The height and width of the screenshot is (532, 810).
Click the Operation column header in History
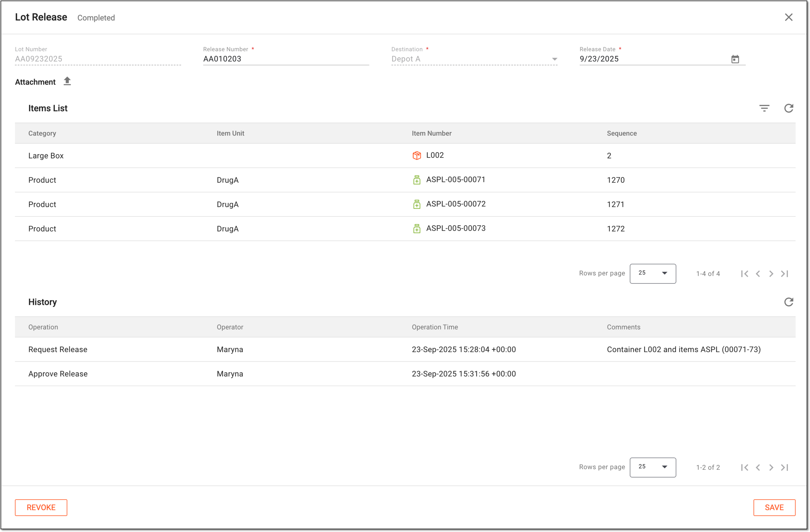[43, 327]
